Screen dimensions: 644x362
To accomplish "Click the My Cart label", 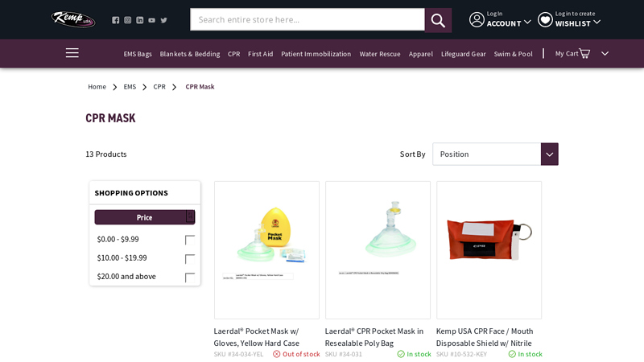I will [567, 53].
